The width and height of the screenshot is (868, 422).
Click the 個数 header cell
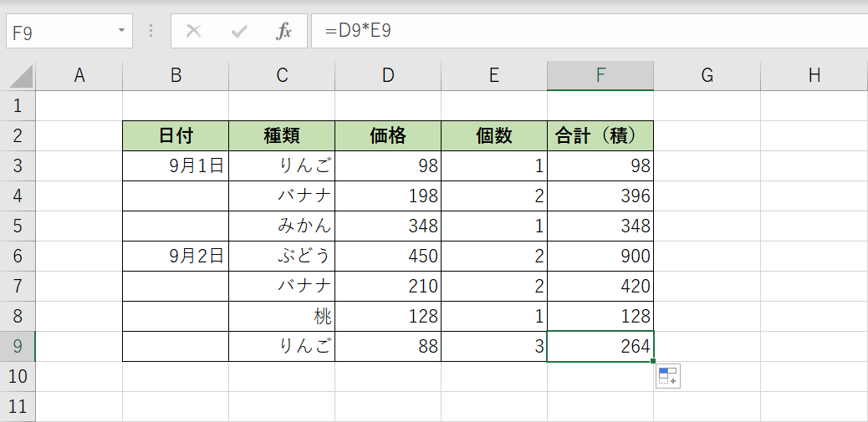[494, 136]
